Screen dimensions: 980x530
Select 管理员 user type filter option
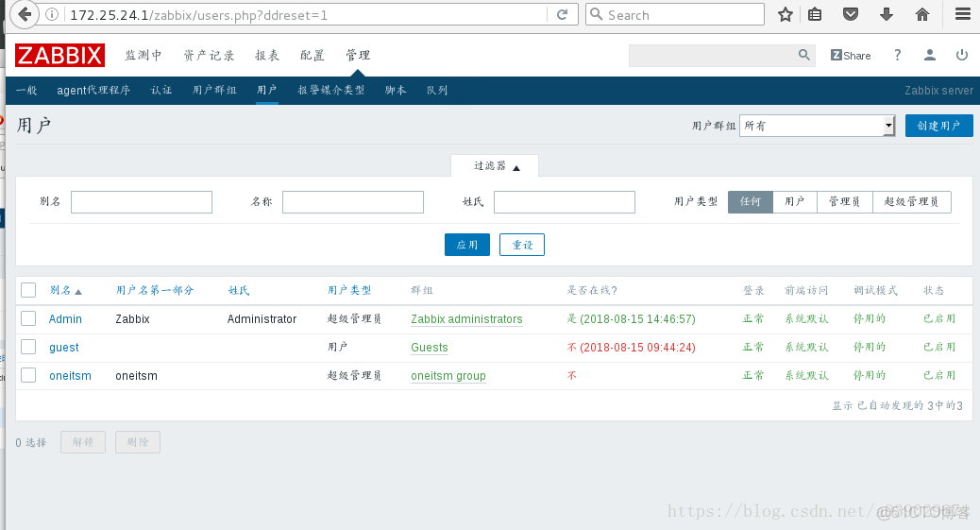pos(845,201)
